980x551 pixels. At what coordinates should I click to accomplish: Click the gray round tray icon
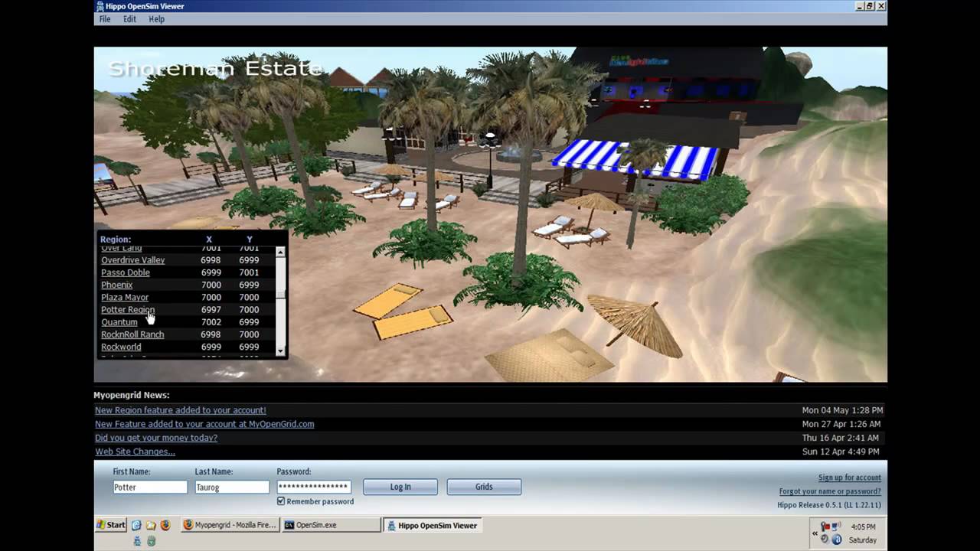click(x=825, y=540)
